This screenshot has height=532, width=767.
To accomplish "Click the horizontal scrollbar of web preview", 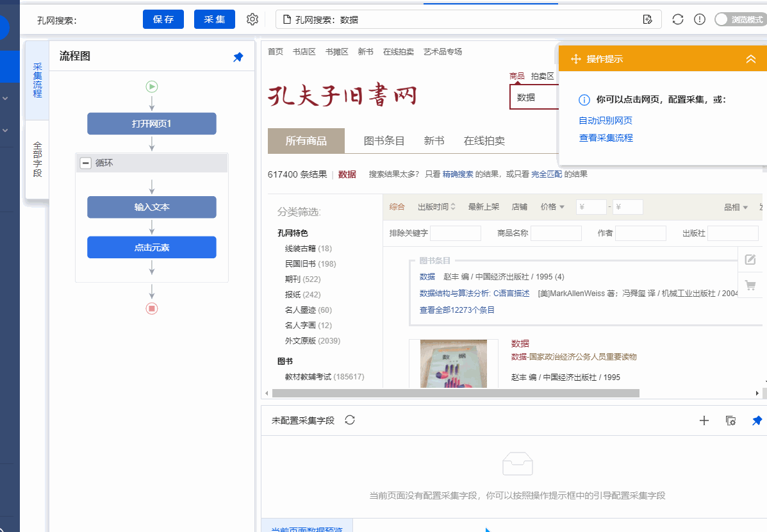I will [x=456, y=393].
